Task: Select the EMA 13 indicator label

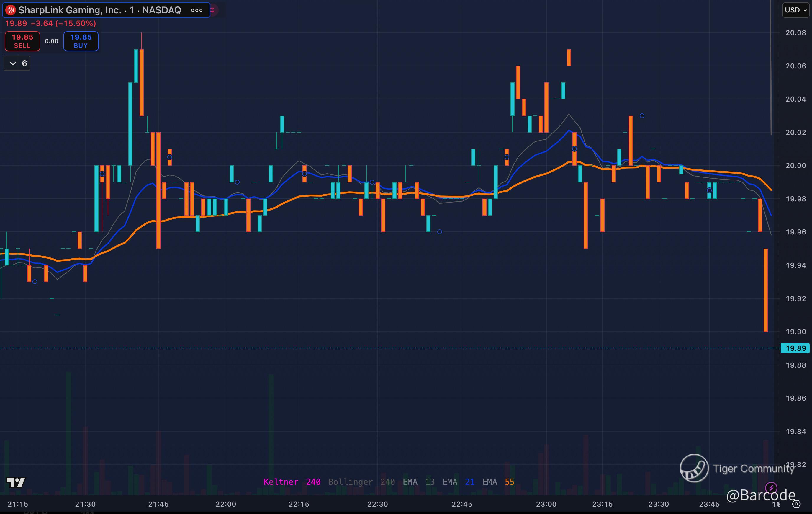Action: click(418, 482)
